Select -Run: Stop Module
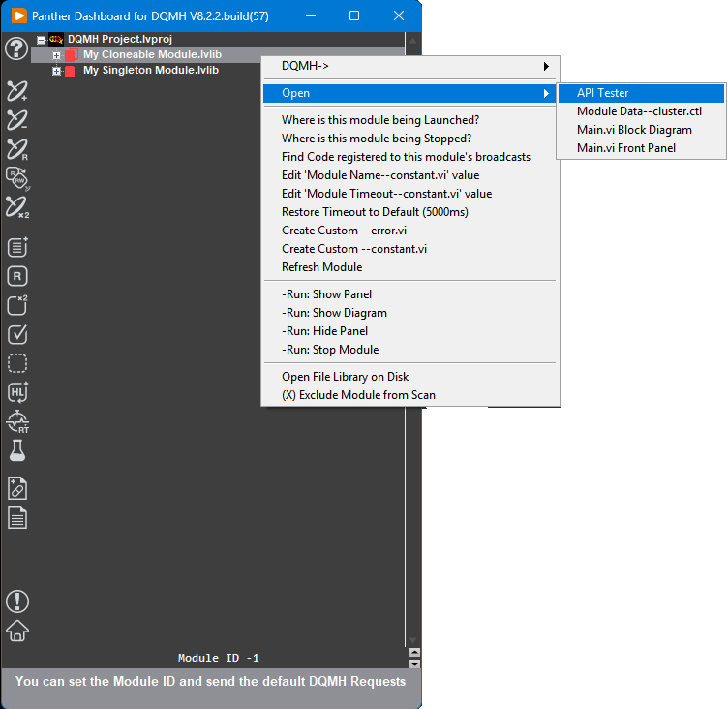The width and height of the screenshot is (728, 709). tap(409, 350)
